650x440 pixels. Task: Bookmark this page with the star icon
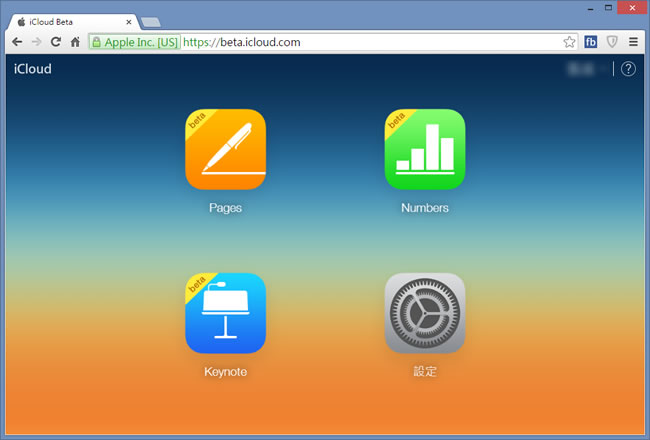[569, 42]
